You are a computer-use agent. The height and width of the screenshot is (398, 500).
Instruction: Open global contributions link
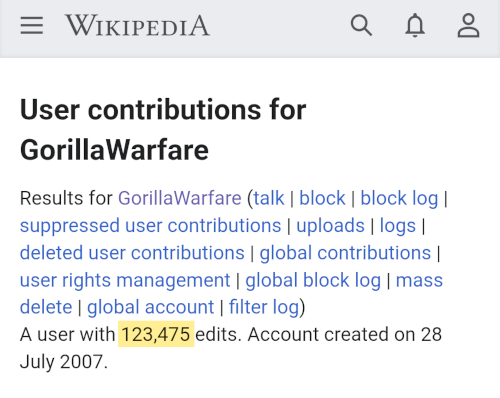[x=345, y=253]
